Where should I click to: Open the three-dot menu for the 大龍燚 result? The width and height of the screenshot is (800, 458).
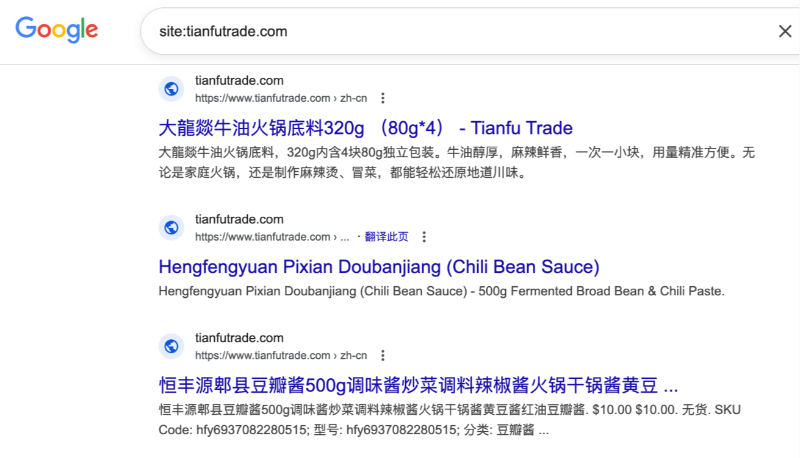[x=383, y=98]
